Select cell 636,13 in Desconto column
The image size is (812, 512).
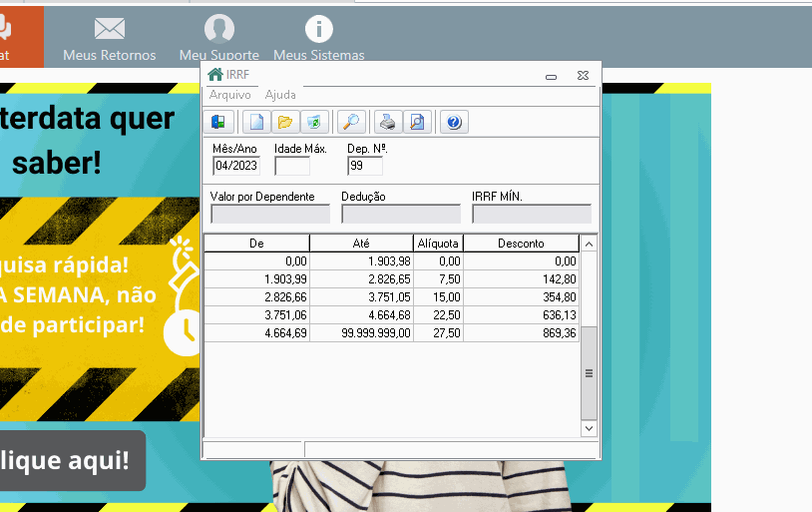[x=521, y=315]
